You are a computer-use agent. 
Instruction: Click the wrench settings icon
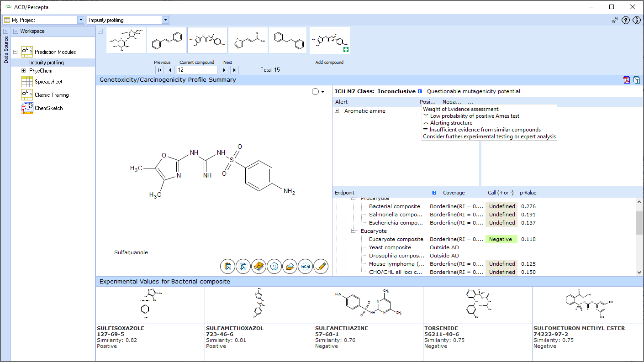point(615,20)
